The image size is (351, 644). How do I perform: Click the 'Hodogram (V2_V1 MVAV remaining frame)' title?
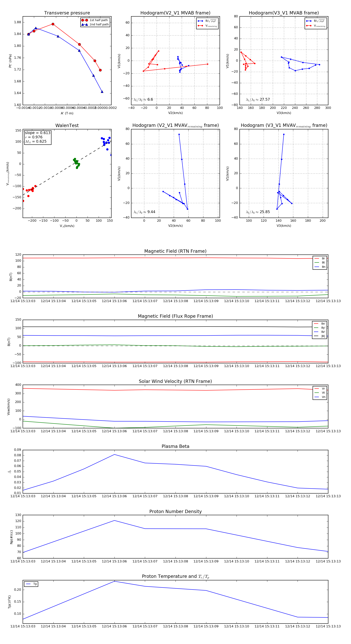(175, 125)
